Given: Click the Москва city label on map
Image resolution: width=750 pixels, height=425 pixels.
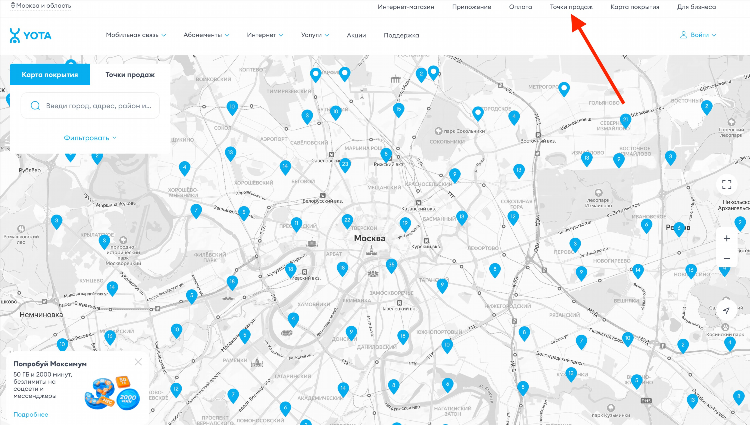Looking at the screenshot, I should (369, 238).
